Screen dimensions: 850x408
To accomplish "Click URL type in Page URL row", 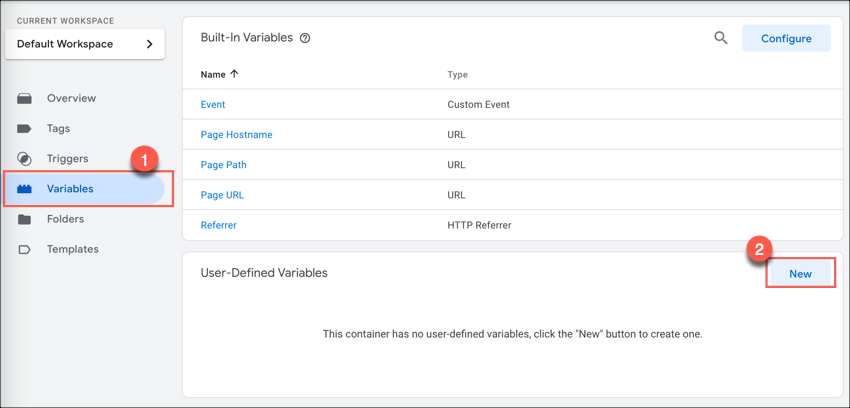I will (x=456, y=195).
